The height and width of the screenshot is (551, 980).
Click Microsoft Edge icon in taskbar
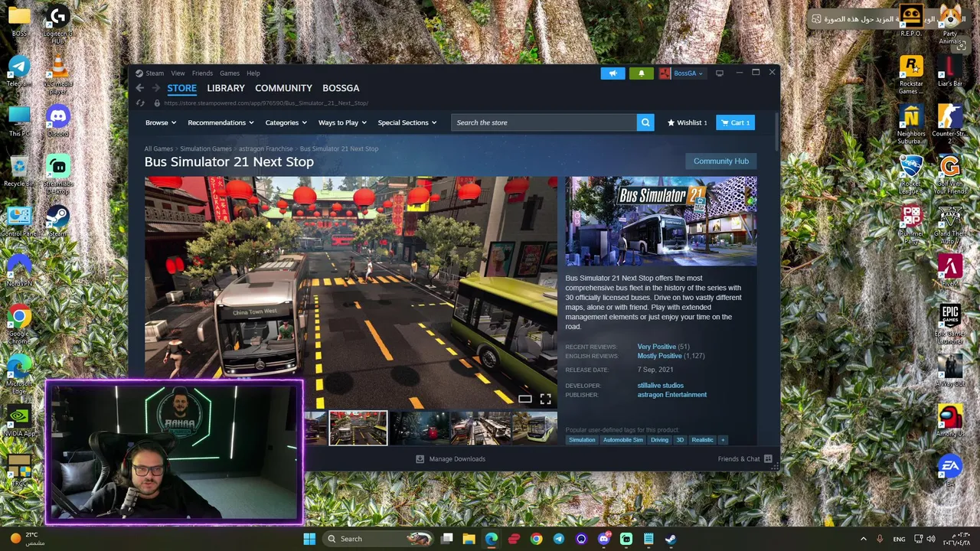tap(492, 539)
